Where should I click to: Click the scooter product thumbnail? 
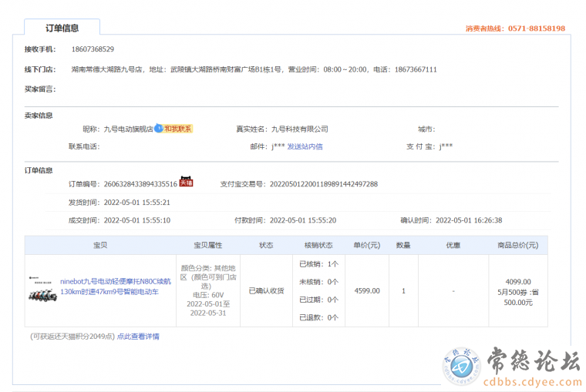[42, 290]
